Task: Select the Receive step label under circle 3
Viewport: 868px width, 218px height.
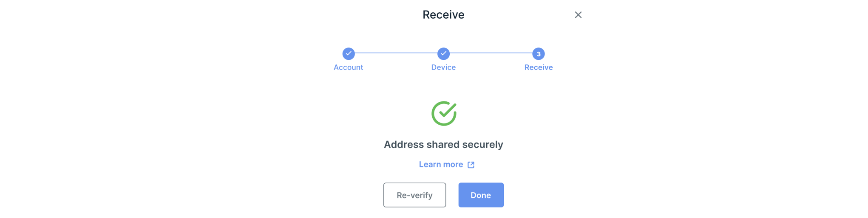Action: coord(539,67)
